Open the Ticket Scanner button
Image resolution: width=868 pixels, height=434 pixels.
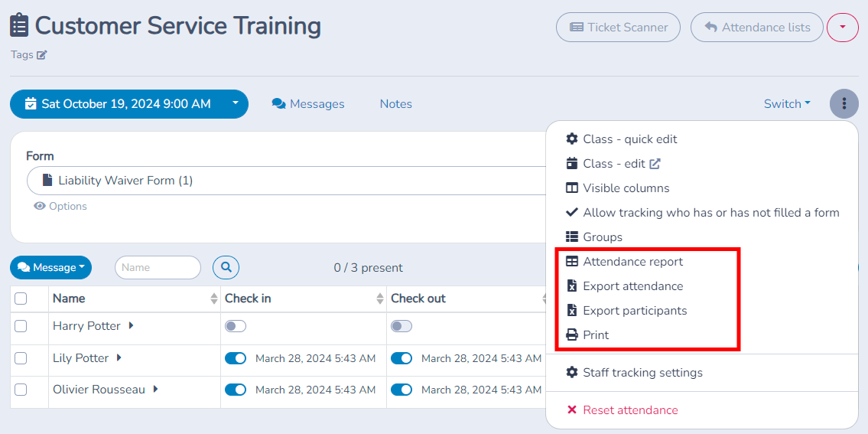618,27
